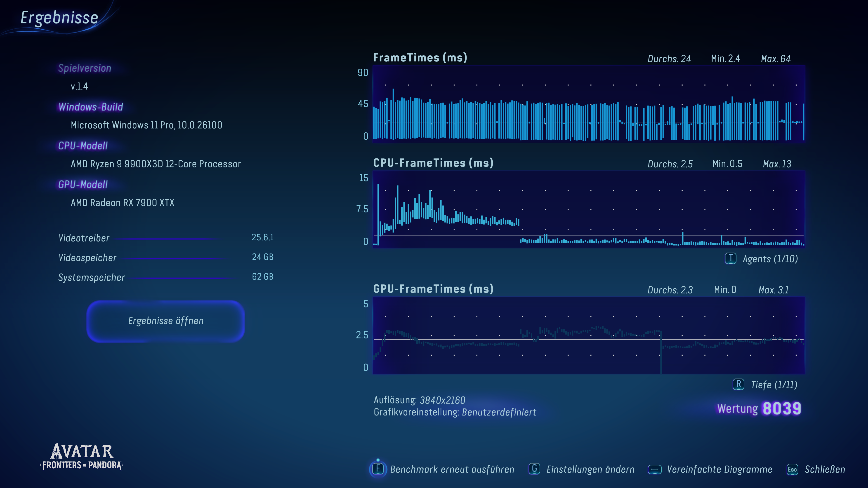Click the T key icon next to Agents
The height and width of the screenshot is (488, 868).
(731, 259)
